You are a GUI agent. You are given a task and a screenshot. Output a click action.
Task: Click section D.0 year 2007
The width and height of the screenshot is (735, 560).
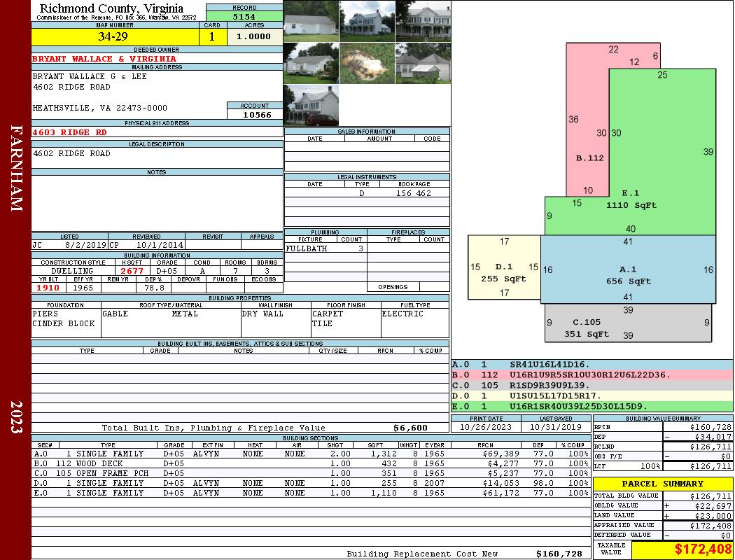click(x=435, y=483)
